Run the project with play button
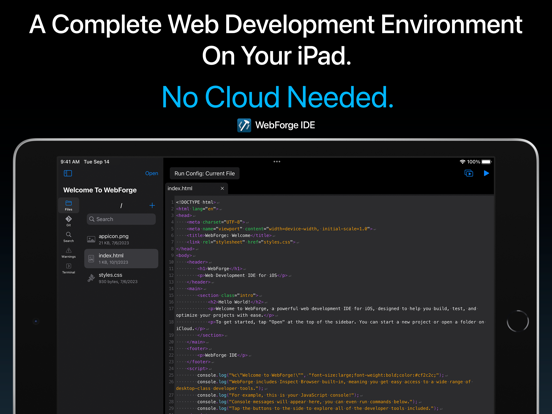The width and height of the screenshot is (552, 414). click(x=487, y=173)
